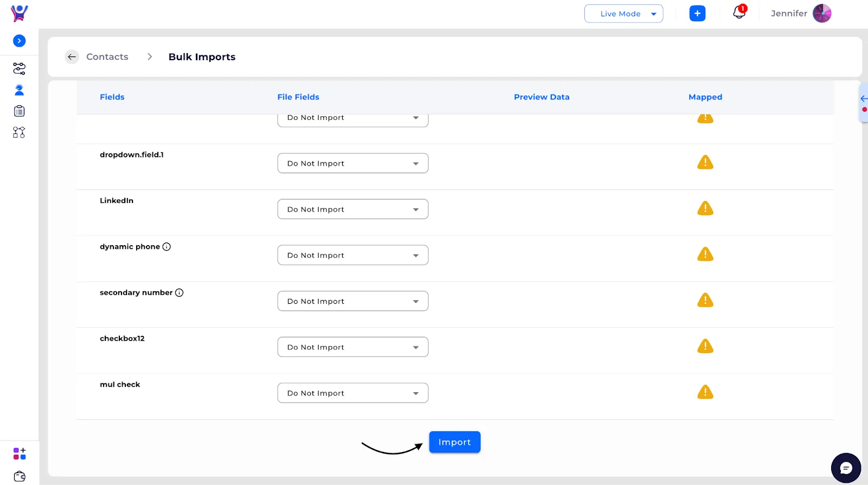This screenshot has height=485, width=868.
Task: Select the secondary number field label
Action: (136, 293)
